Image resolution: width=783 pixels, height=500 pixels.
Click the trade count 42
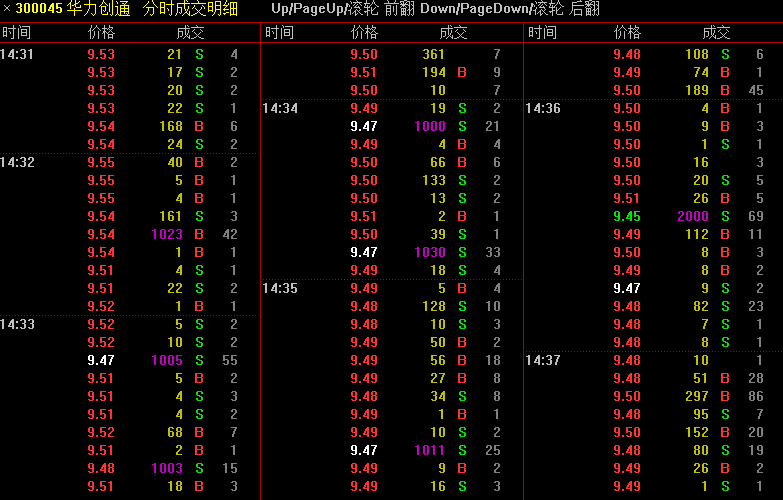pyautogui.click(x=230, y=234)
